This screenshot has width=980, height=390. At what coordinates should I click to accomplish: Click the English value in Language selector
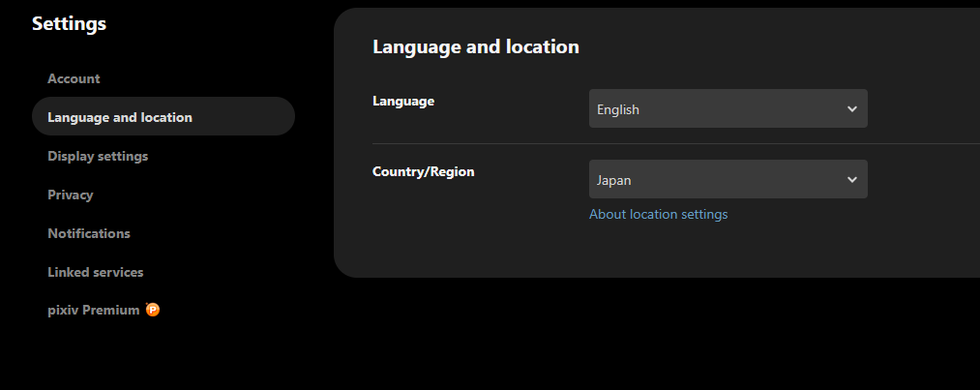point(618,109)
